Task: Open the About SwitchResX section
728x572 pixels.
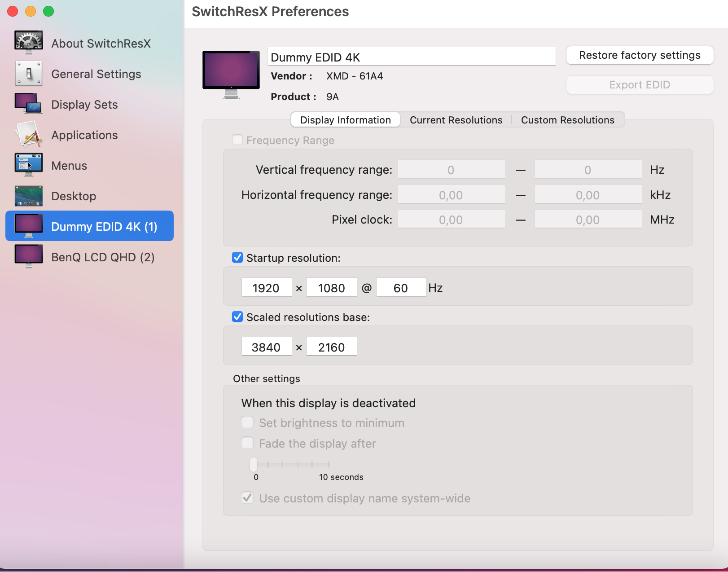Action: tap(90, 43)
